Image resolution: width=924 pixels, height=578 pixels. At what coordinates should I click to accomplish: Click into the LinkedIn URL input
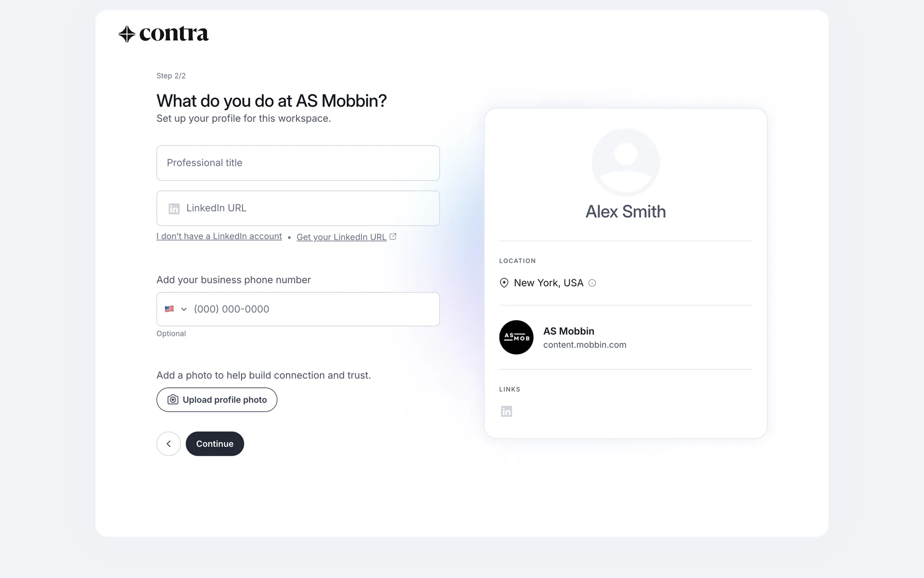tap(308, 208)
